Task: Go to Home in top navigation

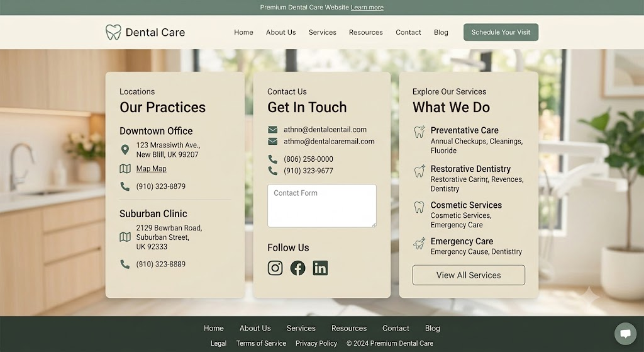Action: [243, 32]
